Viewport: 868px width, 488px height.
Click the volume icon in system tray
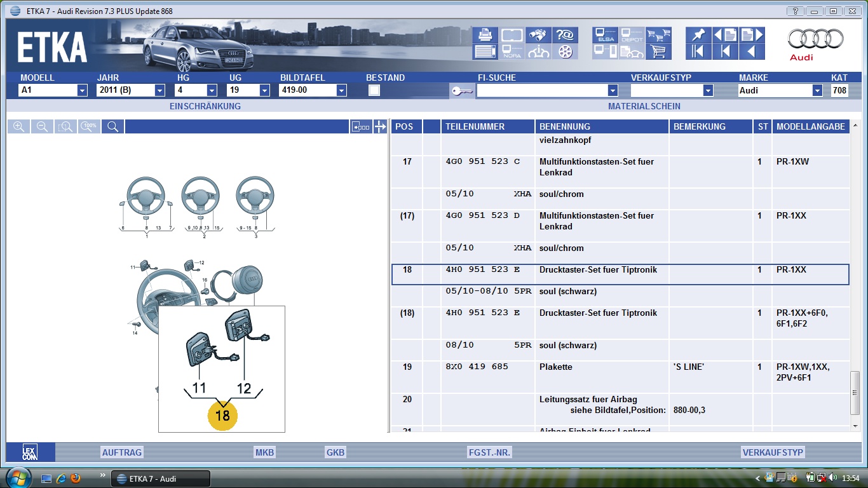coord(832,478)
